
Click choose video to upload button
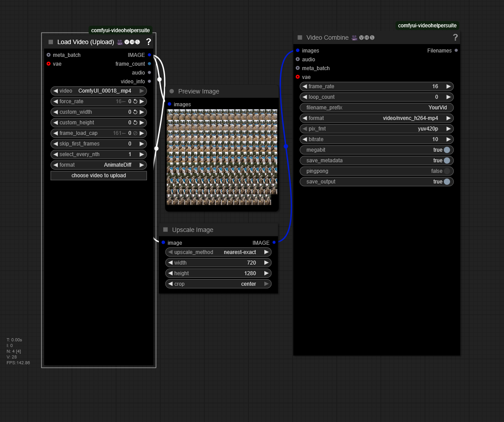coord(99,176)
